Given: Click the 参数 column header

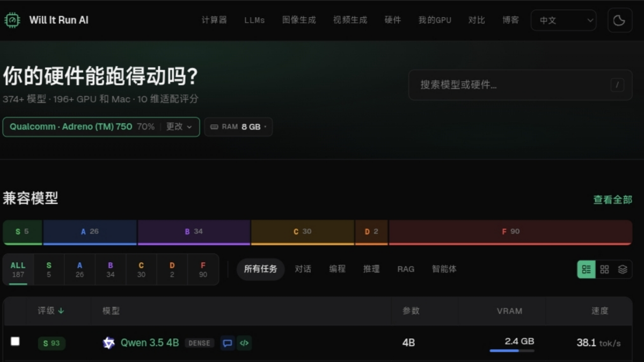Looking at the screenshot, I should click(x=411, y=311).
